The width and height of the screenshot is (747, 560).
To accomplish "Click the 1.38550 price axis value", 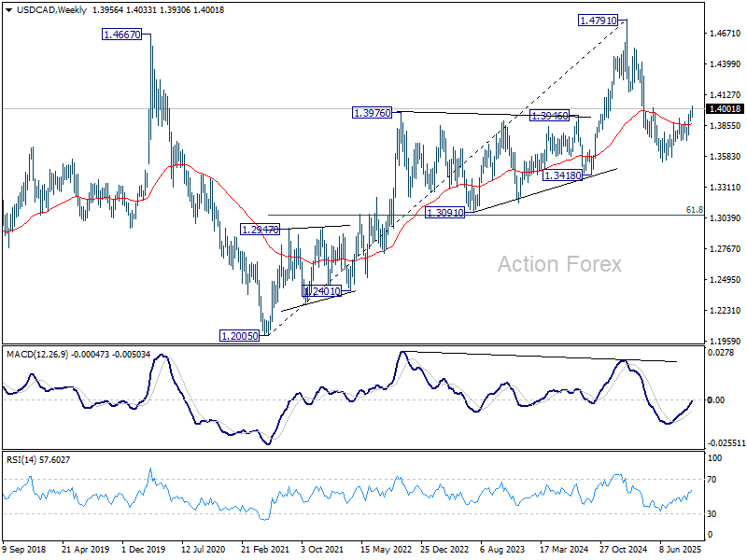I will point(726,126).
